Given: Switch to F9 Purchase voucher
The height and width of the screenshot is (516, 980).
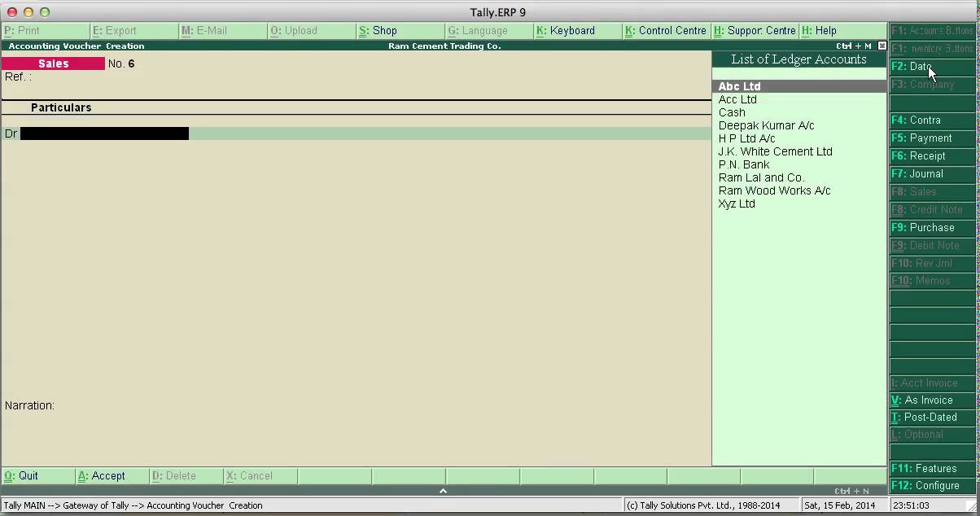Looking at the screenshot, I should pyautogui.click(x=932, y=228).
